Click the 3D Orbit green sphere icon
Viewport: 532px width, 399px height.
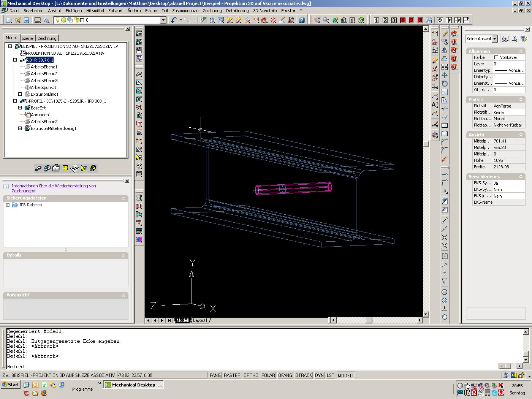tap(335, 20)
